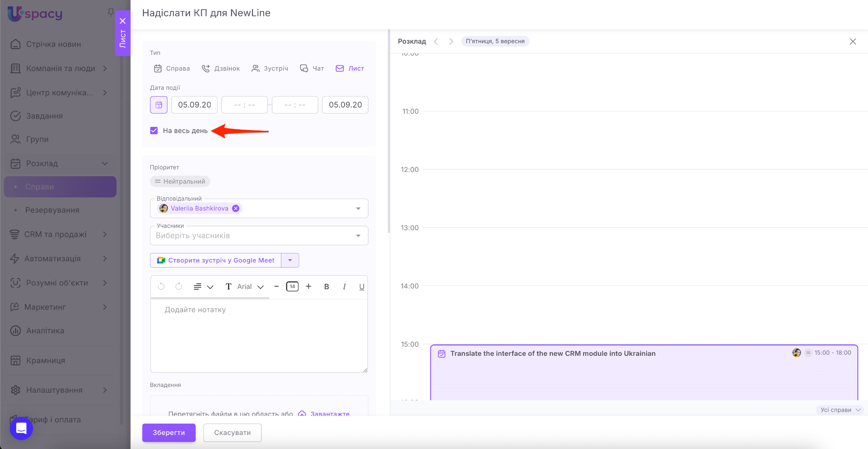Expand Google Meet button dropdown arrow

click(290, 261)
